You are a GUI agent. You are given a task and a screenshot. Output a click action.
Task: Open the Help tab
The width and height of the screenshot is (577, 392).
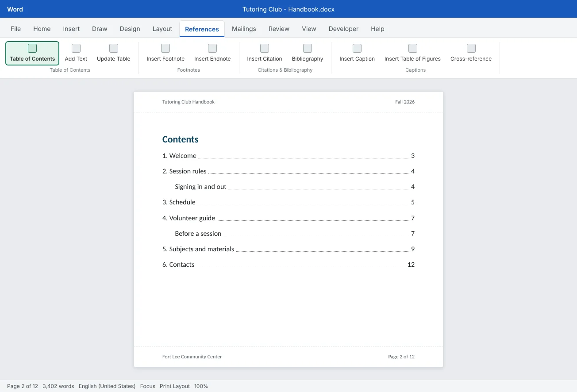pos(377,29)
